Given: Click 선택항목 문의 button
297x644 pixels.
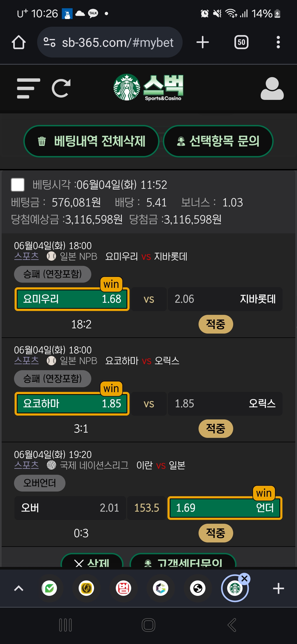Looking at the screenshot, I should click(218, 141).
